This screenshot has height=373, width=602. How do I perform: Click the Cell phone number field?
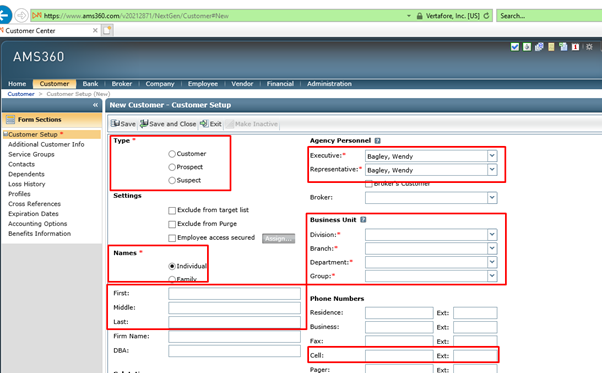click(x=399, y=356)
